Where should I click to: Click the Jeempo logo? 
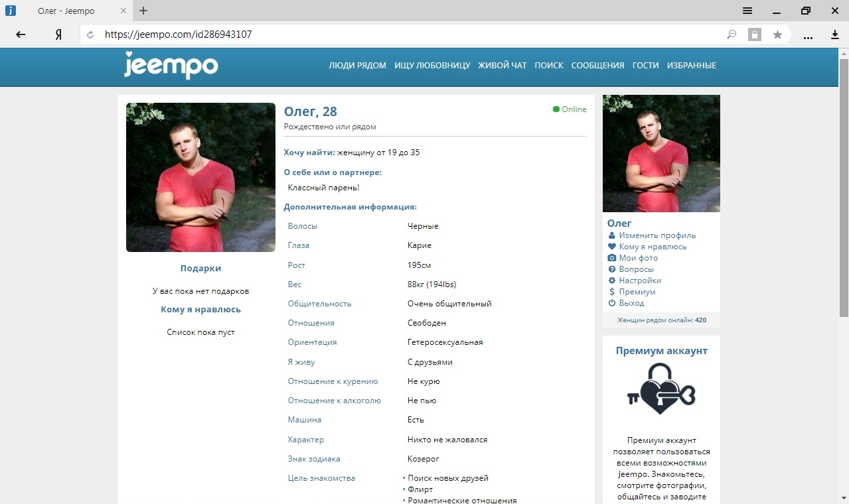tap(171, 66)
